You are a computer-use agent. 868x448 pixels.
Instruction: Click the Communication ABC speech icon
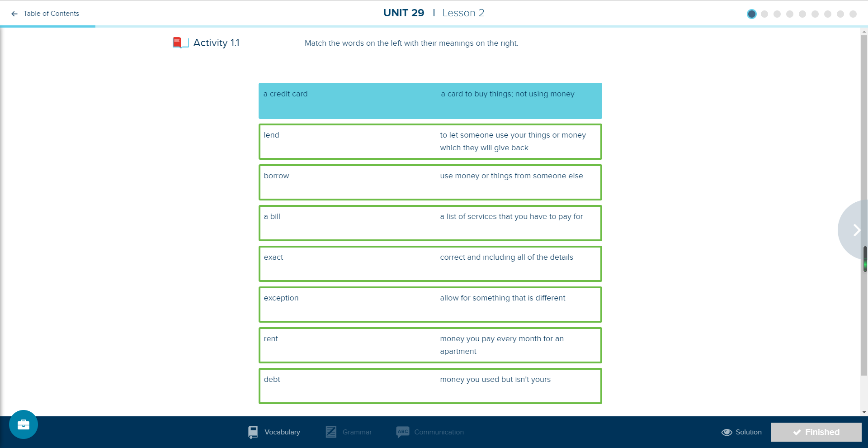pos(403,432)
